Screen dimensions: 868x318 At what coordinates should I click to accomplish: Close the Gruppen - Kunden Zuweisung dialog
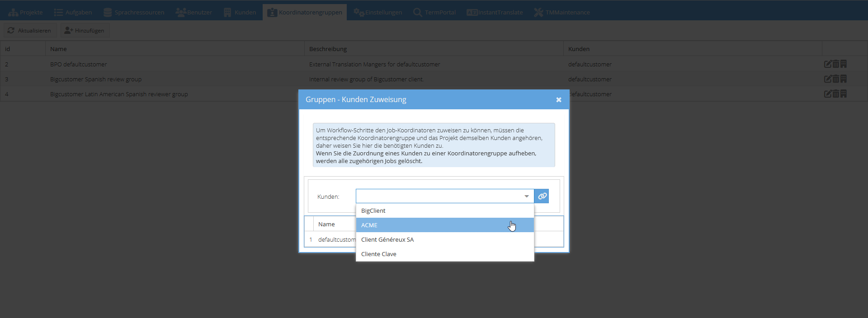point(558,100)
